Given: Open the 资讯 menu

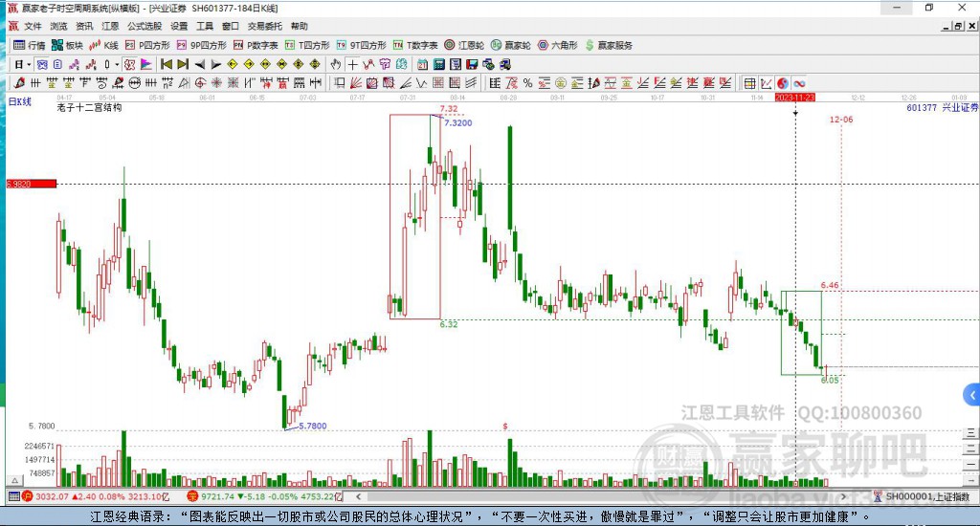Looking at the screenshot, I should pyautogui.click(x=84, y=26).
